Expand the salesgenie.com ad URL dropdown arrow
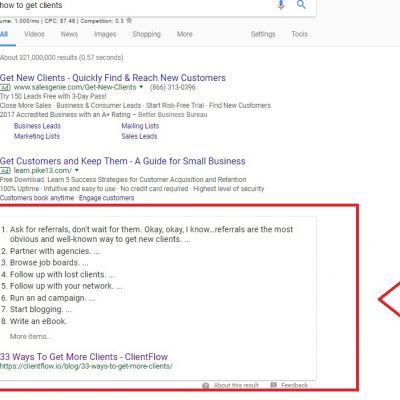 tap(141, 87)
